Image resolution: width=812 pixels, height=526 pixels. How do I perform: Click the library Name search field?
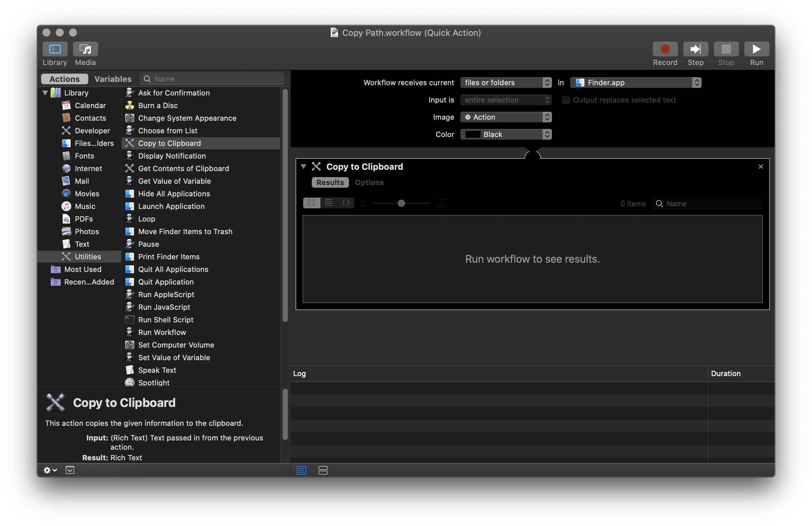(212, 79)
